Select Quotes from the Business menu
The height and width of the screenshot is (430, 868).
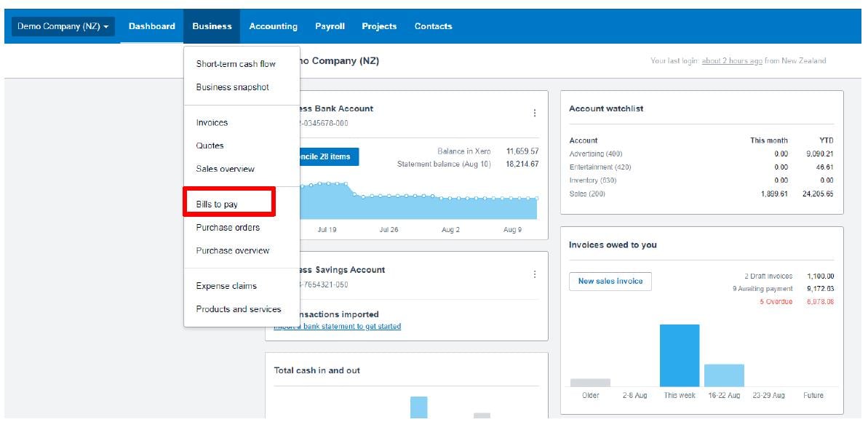pyautogui.click(x=210, y=146)
